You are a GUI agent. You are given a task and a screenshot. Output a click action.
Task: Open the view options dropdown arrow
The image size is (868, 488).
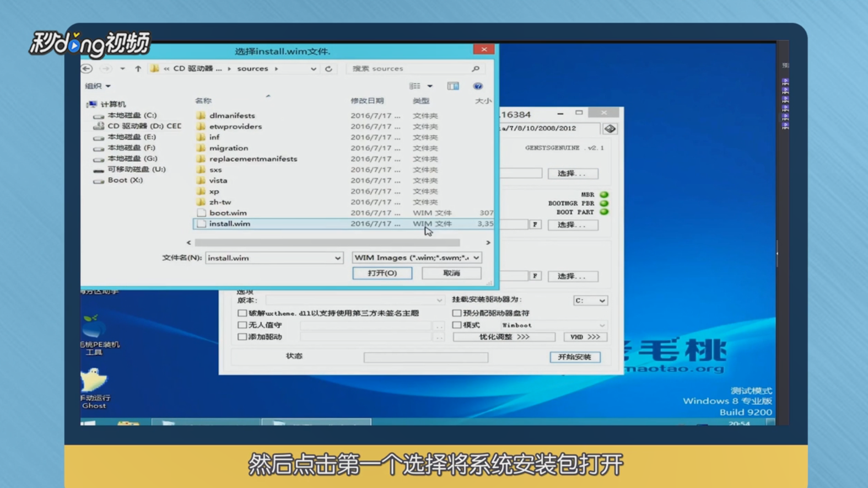[430, 86]
